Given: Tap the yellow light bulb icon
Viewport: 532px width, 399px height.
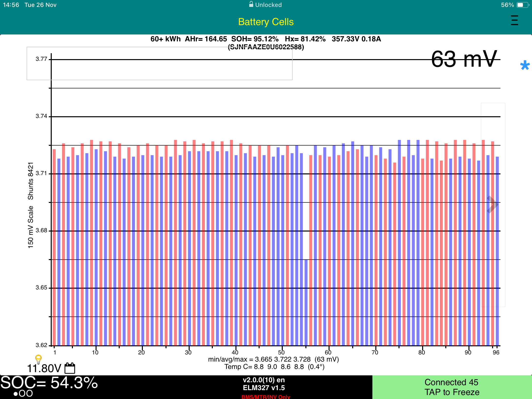Looking at the screenshot, I should (38, 359).
